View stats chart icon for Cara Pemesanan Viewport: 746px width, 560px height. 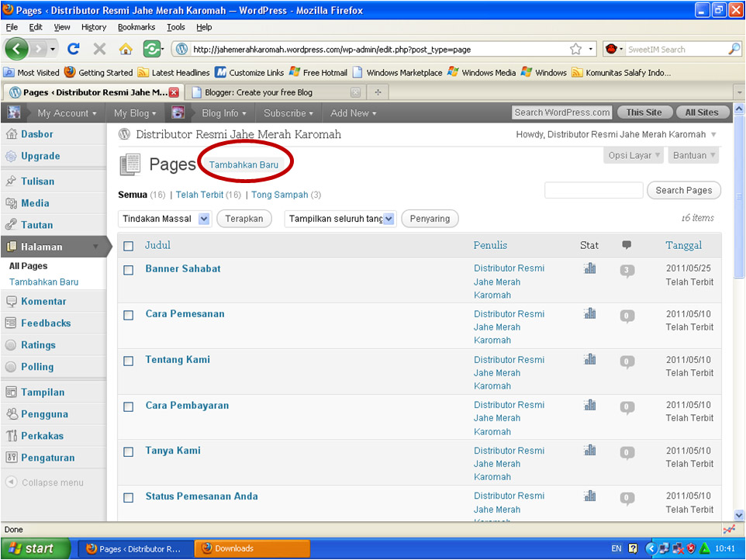[x=590, y=313]
